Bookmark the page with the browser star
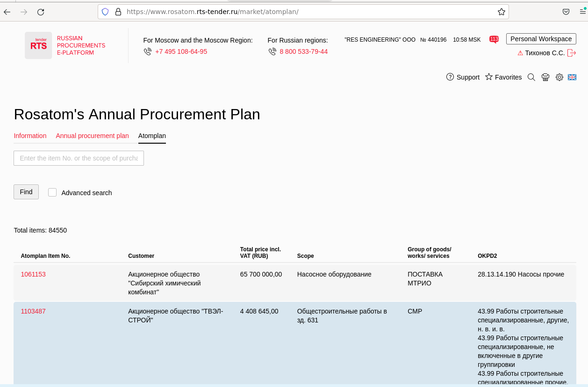 click(x=501, y=12)
